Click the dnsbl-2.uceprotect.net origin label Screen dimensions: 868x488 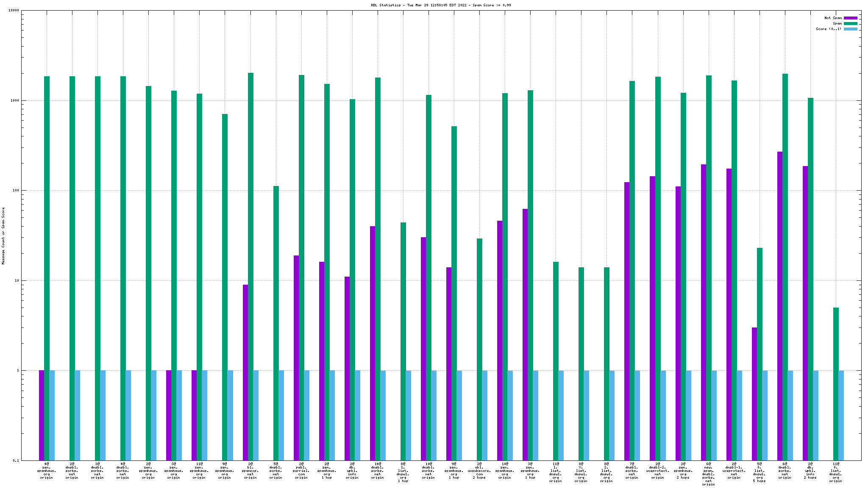[657, 471]
